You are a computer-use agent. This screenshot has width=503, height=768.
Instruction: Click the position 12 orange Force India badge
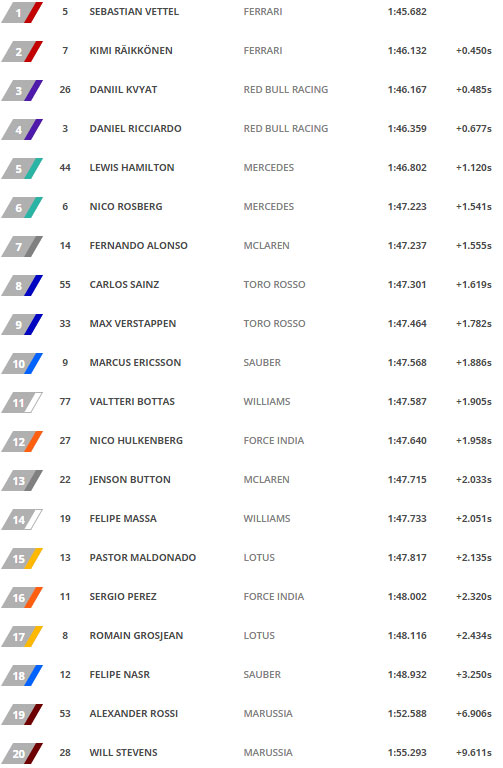pyautogui.click(x=22, y=441)
